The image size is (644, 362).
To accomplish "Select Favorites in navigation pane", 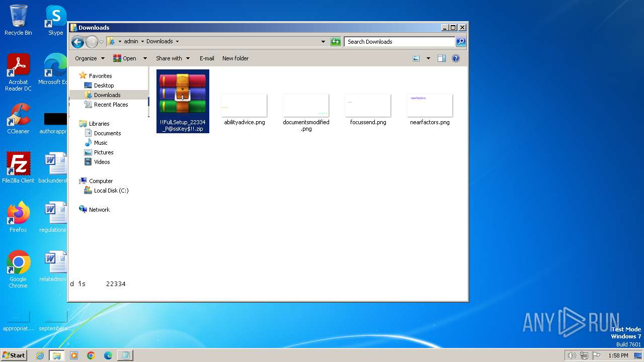I will click(100, 76).
